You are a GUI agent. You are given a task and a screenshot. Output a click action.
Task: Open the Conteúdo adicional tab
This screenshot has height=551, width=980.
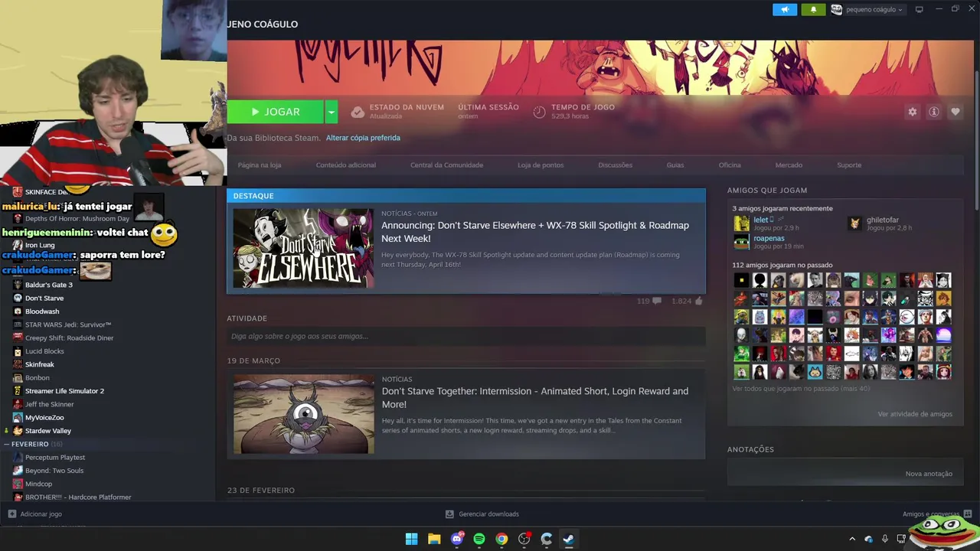[346, 165]
